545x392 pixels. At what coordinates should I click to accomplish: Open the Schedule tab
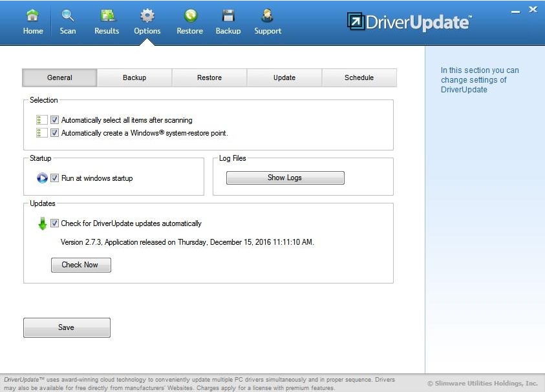click(x=359, y=77)
